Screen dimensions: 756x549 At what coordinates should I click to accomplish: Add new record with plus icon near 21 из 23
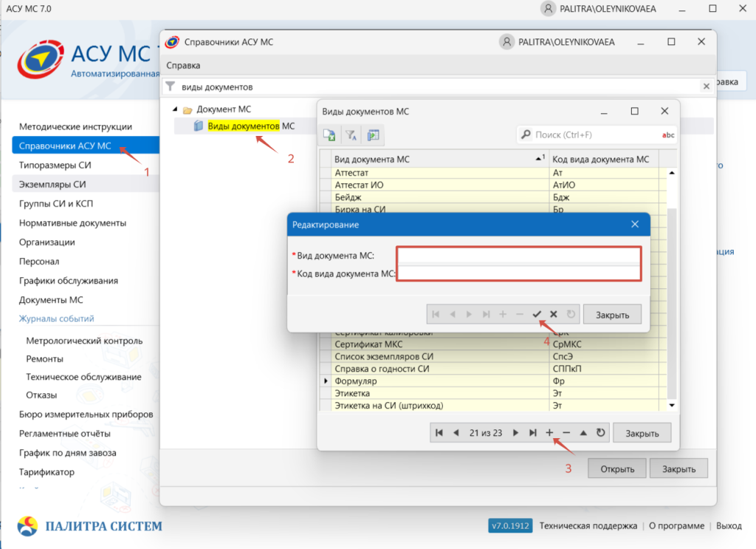click(549, 433)
